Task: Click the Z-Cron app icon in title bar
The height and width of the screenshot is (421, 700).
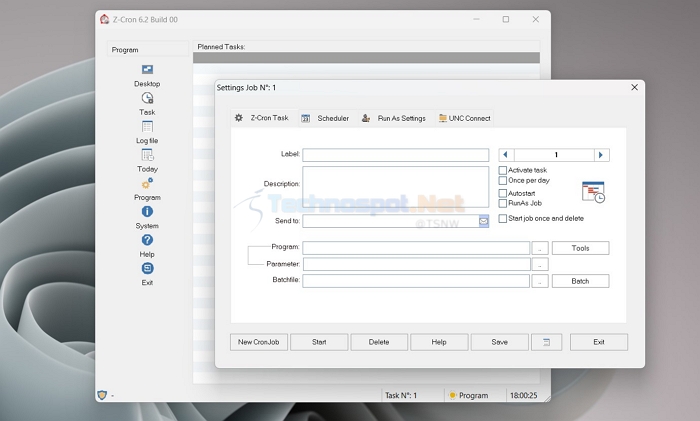Action: (x=104, y=19)
